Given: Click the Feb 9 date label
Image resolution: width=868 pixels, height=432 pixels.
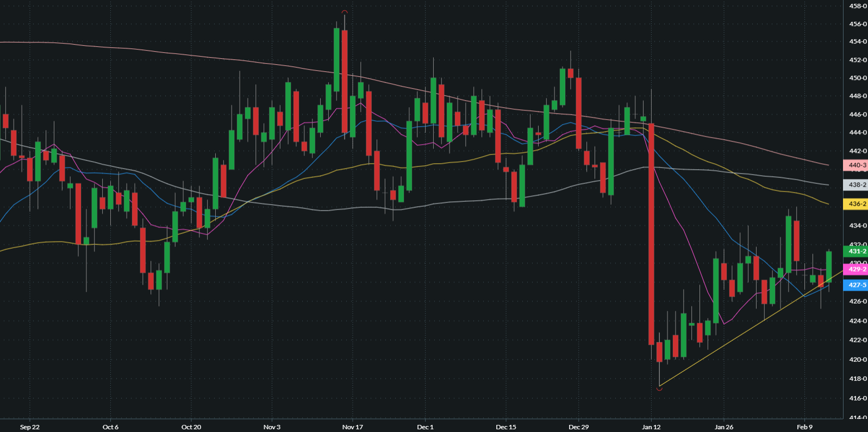Looking at the screenshot, I should point(805,427).
